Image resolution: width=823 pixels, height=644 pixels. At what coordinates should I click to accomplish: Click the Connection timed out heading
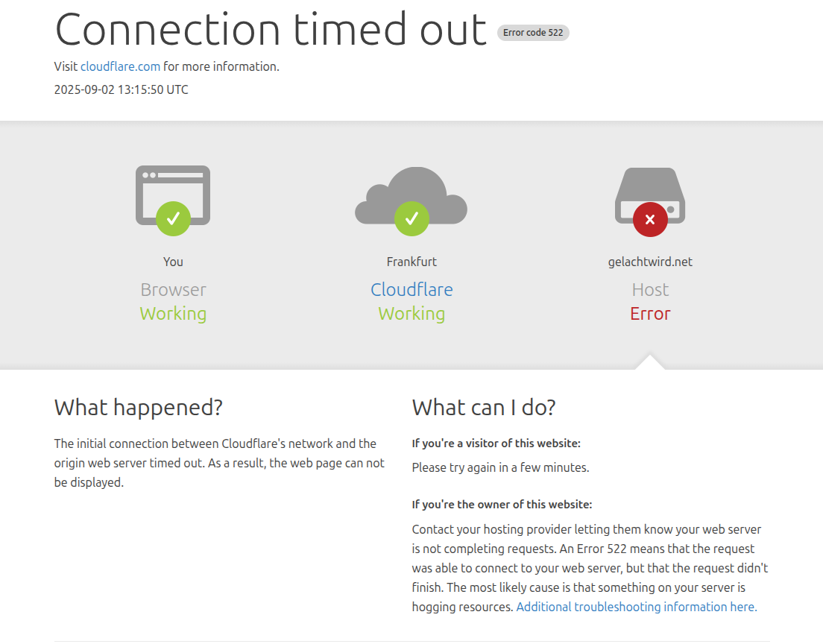pyautogui.click(x=271, y=29)
